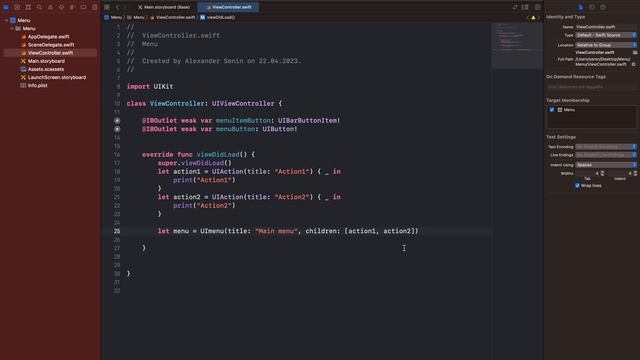640x360 pixels.
Task: Open related items grid menu
Action: [x=107, y=7]
